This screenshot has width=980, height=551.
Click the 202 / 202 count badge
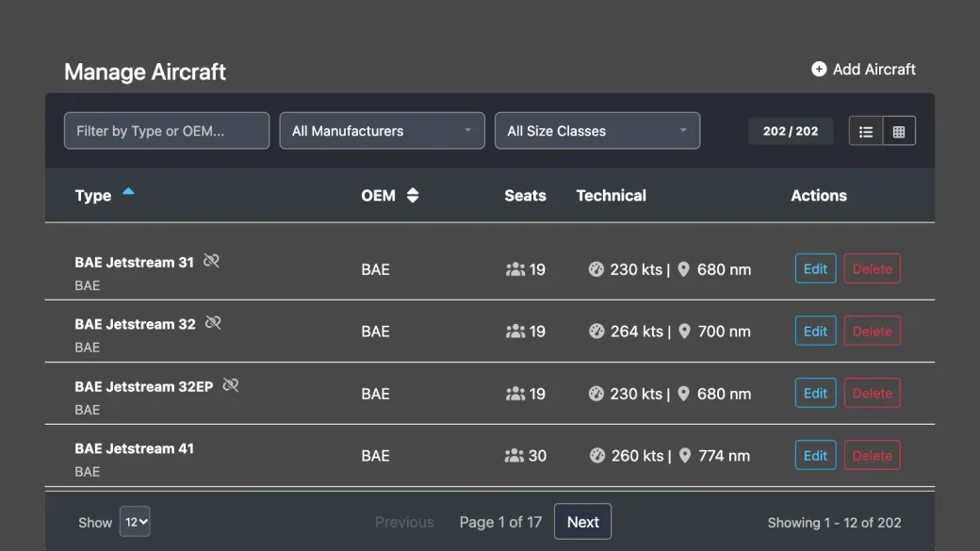coord(791,131)
